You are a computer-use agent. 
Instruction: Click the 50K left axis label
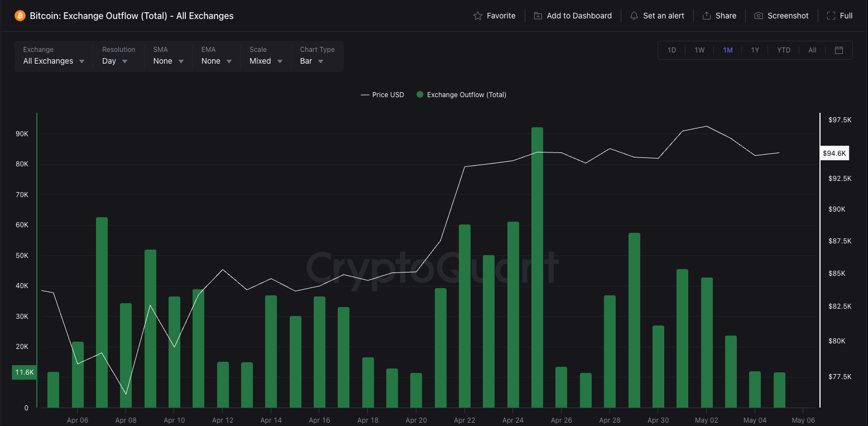pos(22,256)
